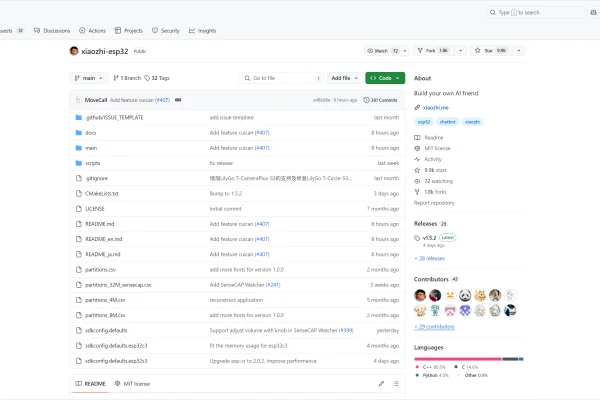Screen dimensions: 600x400
Task: Click the Watch button
Action: (x=382, y=51)
